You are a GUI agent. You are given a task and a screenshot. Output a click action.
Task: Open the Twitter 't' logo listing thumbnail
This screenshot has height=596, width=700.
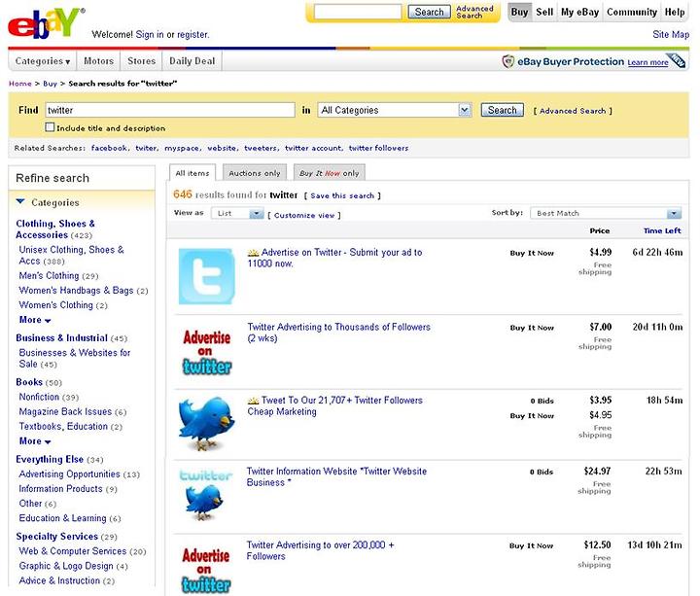206,276
